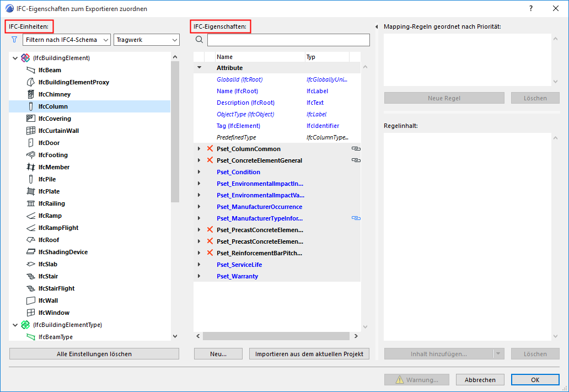Click the IfcShadingDevice icon
This screenshot has width=569, height=392.
31,252
